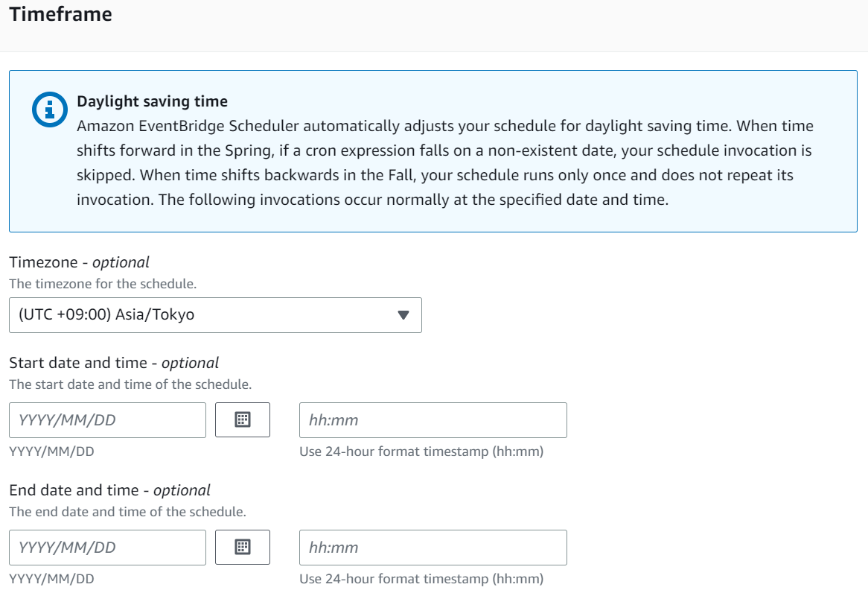
Task: Click the Timezone - optional label
Action: (79, 262)
